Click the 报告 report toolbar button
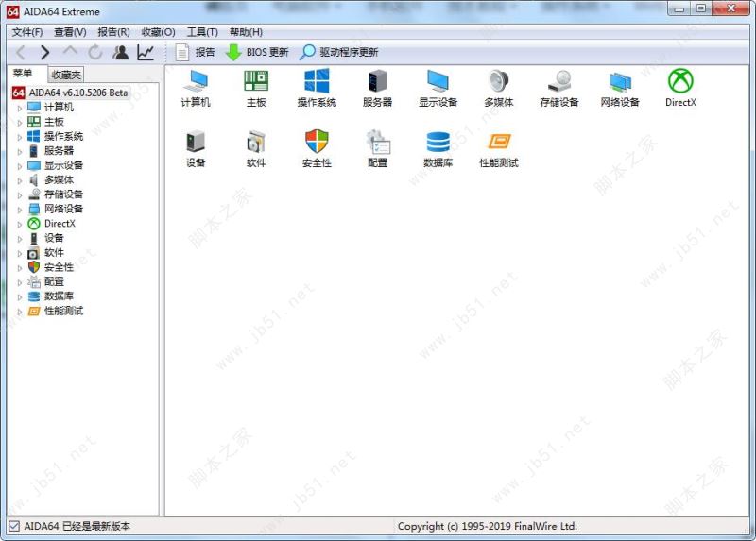 click(196, 52)
